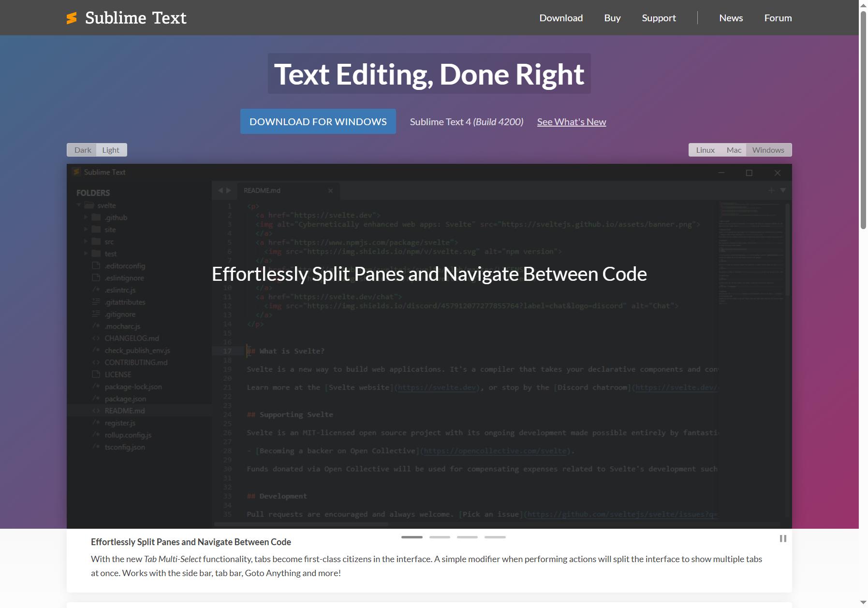Click the test folder icon
Viewport: 868px width, 608px height.
click(96, 253)
